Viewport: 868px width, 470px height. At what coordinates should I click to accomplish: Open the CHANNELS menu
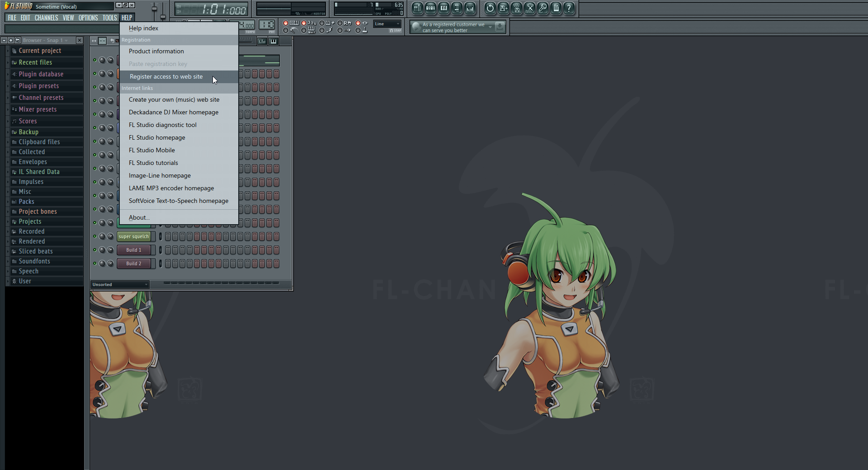click(x=46, y=18)
